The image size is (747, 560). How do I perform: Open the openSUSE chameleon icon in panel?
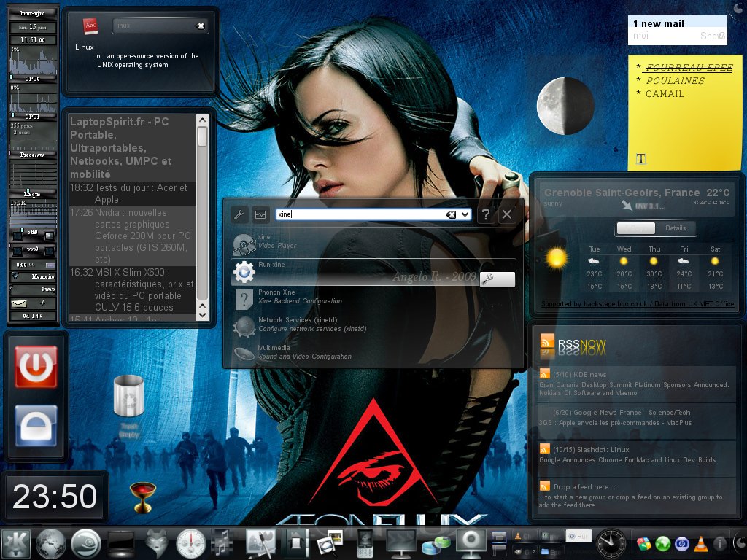click(x=86, y=543)
